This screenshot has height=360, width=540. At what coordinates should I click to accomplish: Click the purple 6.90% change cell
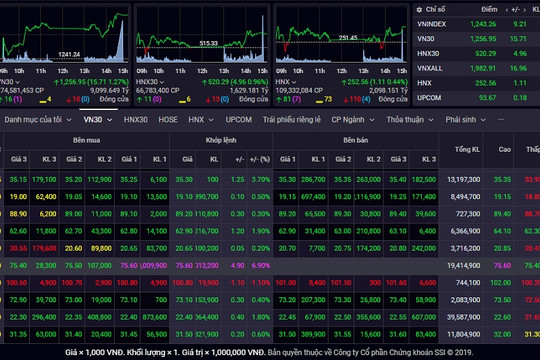click(x=261, y=266)
